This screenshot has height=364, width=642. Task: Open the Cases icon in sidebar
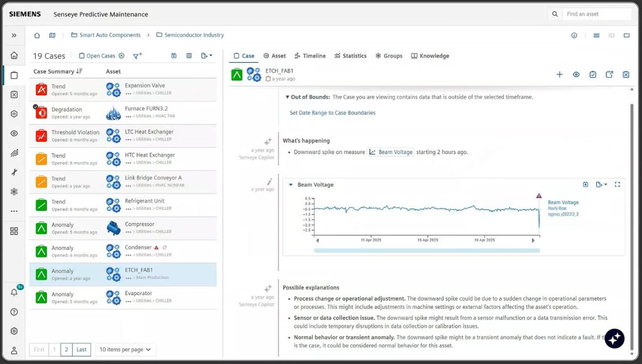click(x=14, y=75)
